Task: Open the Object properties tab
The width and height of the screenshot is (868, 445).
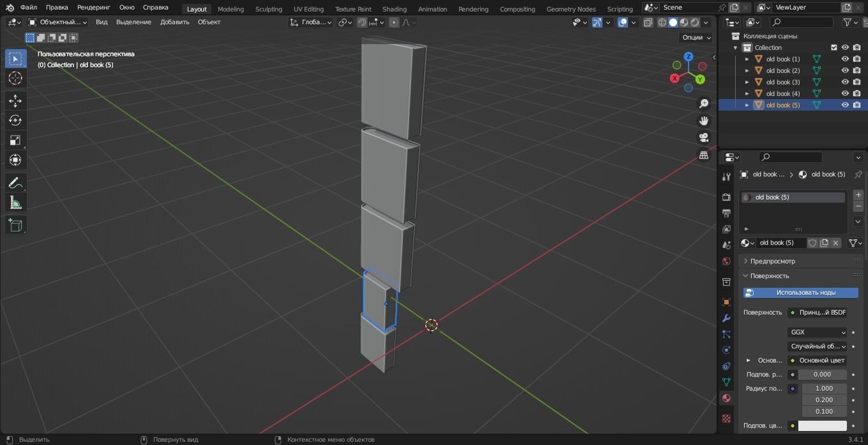Action: [x=726, y=302]
